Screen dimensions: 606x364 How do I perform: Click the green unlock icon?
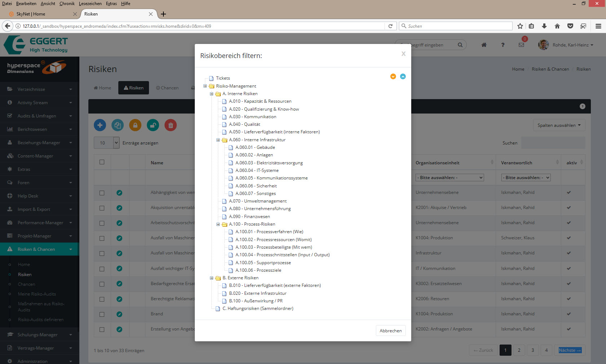point(153,125)
